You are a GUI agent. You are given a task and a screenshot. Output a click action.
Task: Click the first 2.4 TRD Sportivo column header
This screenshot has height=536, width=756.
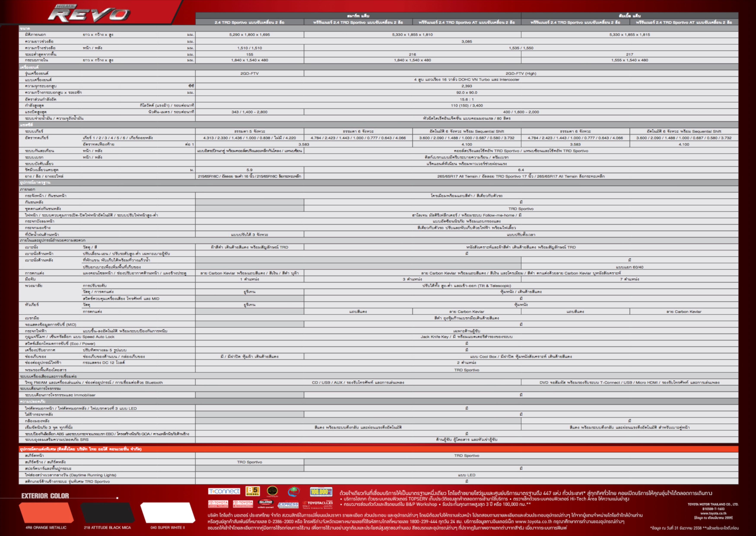tap(249, 22)
